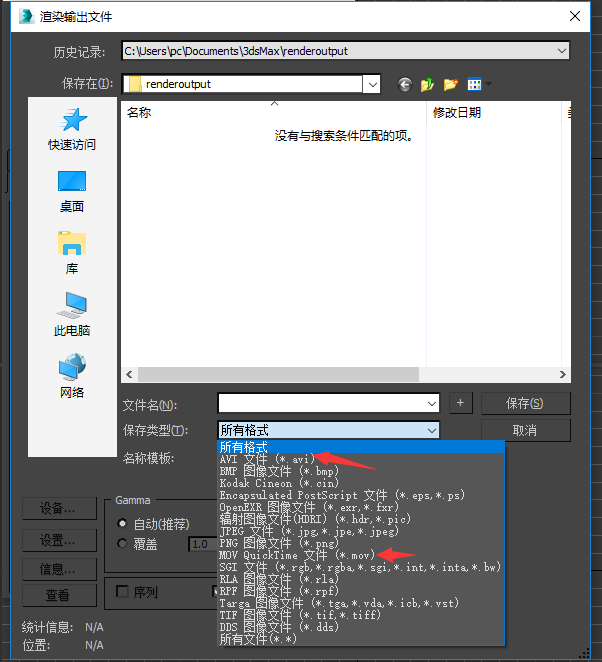
Task: Click the 保存(S) button
Action: coord(526,404)
